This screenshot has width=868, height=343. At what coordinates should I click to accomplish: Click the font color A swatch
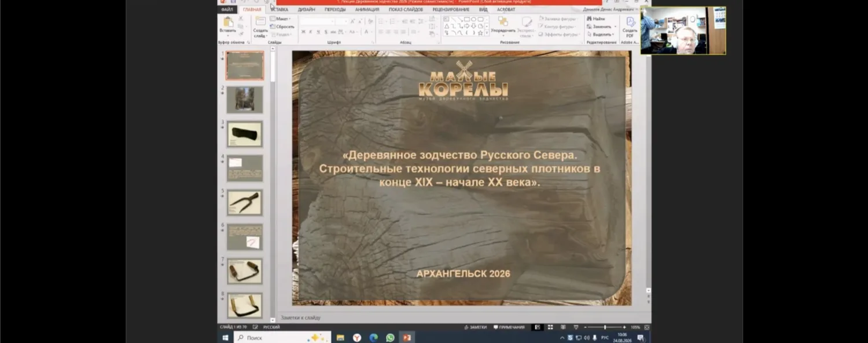(366, 32)
